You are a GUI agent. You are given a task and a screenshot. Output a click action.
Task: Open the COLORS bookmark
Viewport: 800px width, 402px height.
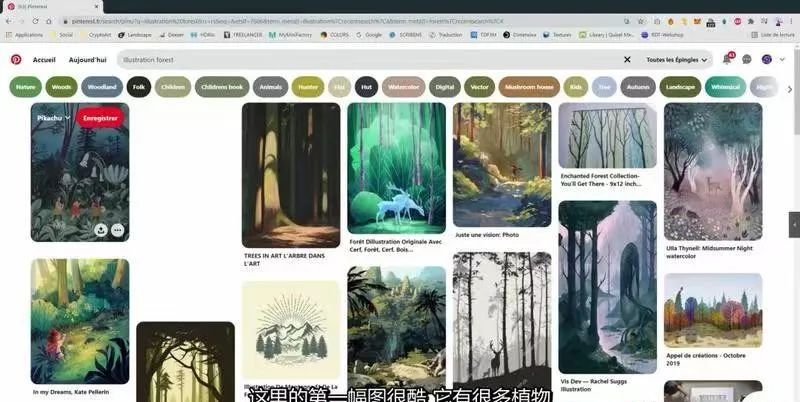pyautogui.click(x=335, y=35)
